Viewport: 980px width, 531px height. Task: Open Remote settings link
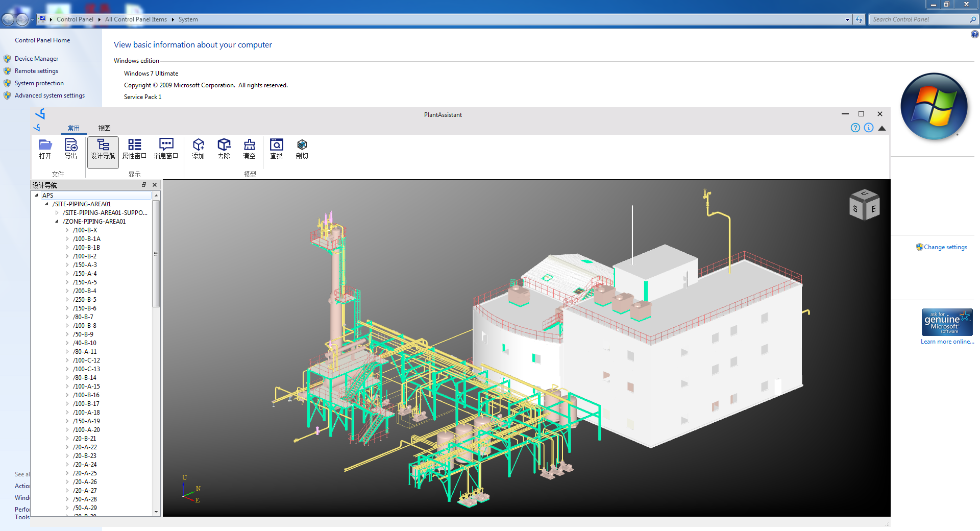pyautogui.click(x=36, y=71)
